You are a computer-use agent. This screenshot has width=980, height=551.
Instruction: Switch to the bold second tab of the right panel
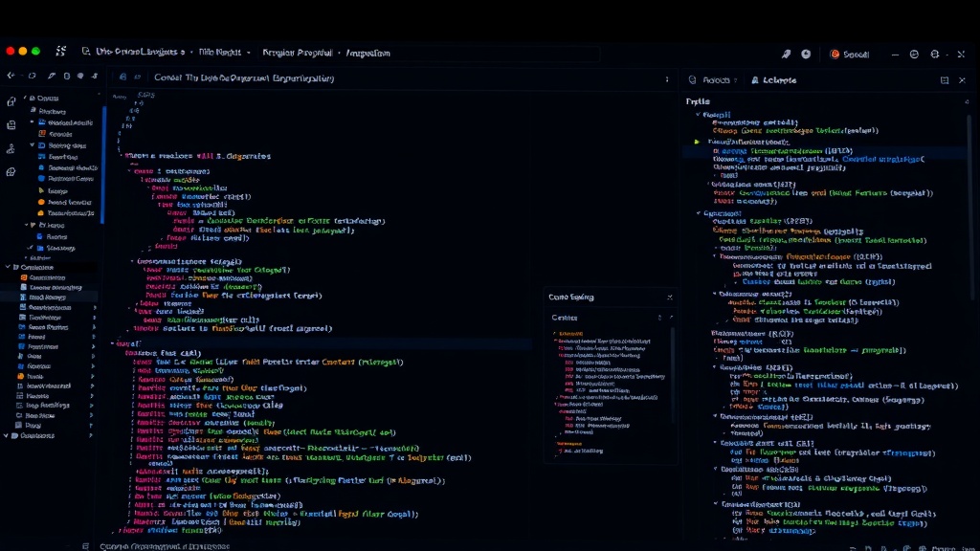pos(773,80)
